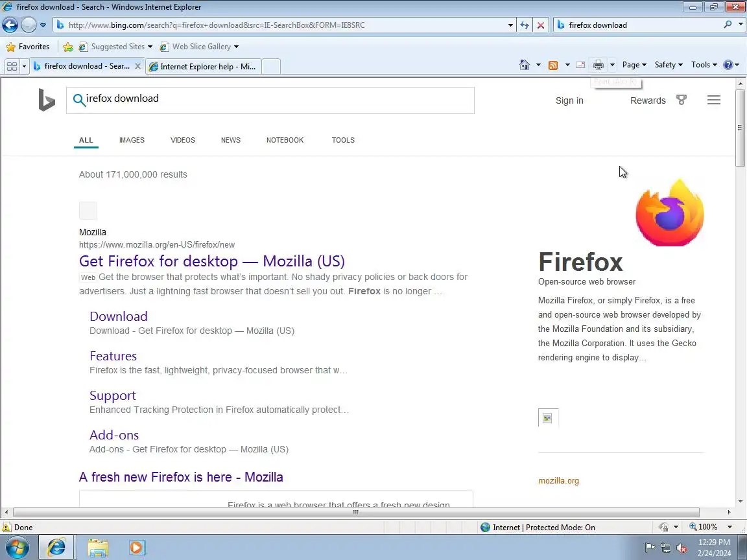This screenshot has height=560, width=747.
Task: Click the Print icon
Action: click(x=599, y=65)
